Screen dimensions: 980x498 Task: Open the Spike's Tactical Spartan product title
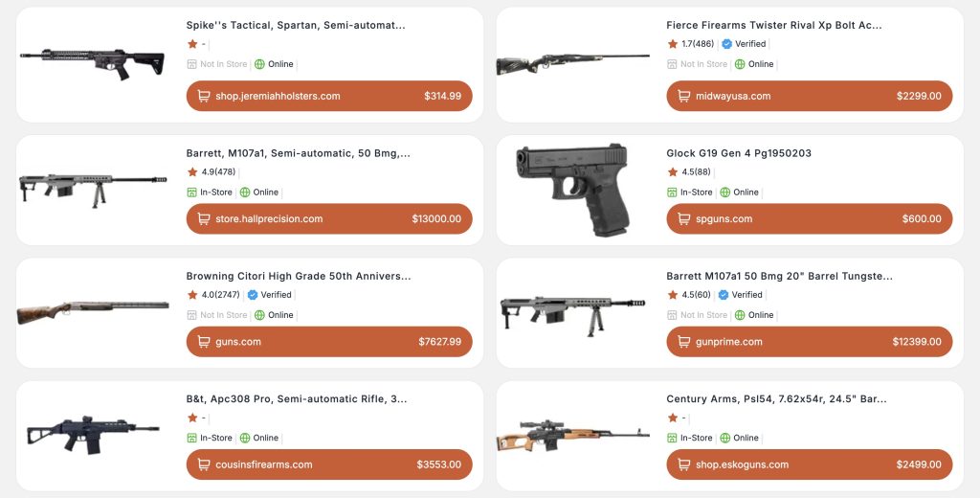pyautogui.click(x=296, y=26)
